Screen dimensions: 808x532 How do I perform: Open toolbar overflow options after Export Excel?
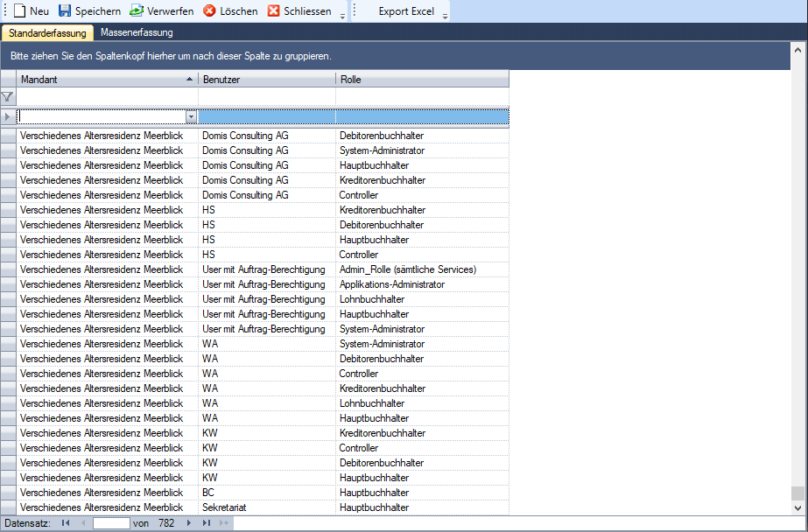(x=445, y=16)
